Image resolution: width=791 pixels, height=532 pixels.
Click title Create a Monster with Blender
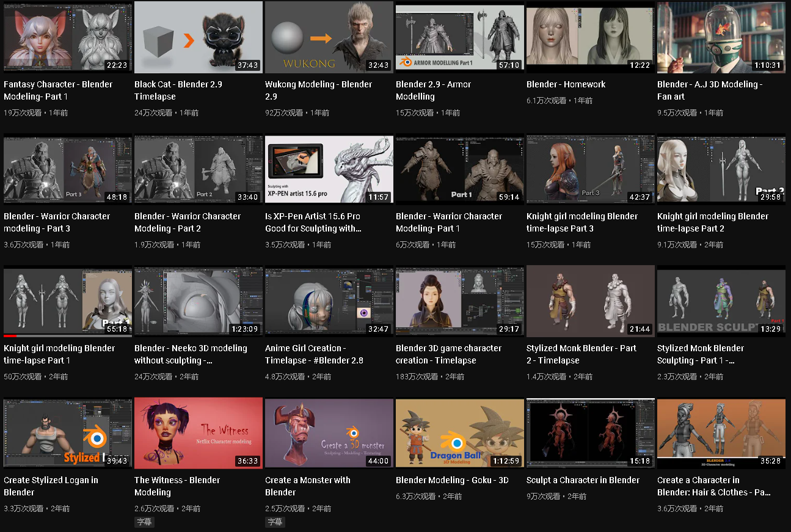308,486
